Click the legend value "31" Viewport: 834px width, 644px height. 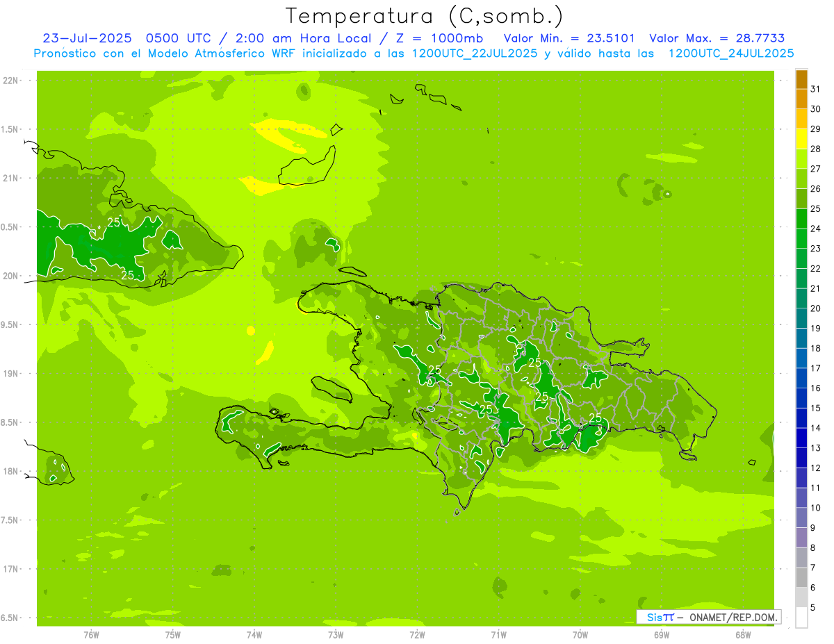click(x=815, y=89)
